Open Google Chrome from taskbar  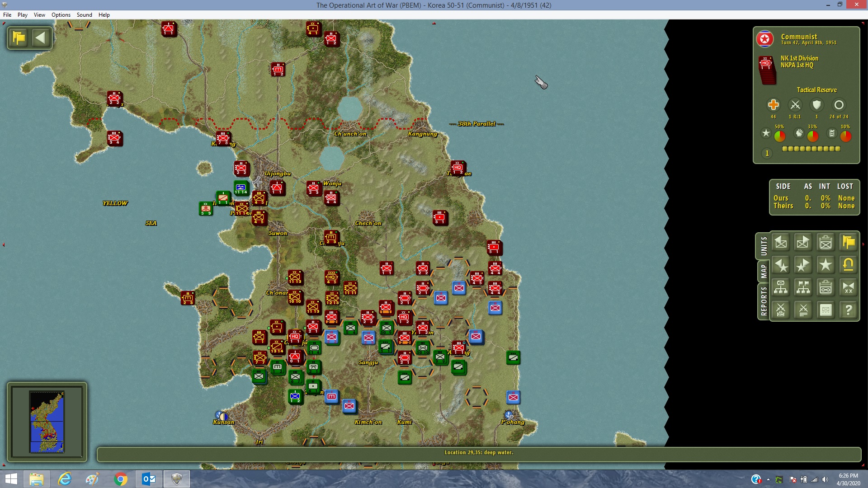point(120,479)
